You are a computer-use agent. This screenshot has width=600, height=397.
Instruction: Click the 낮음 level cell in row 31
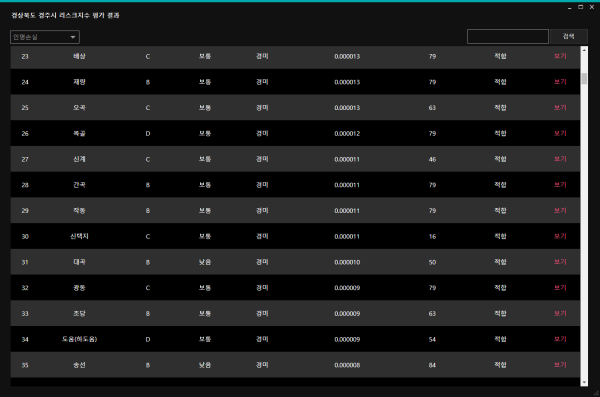click(x=205, y=262)
